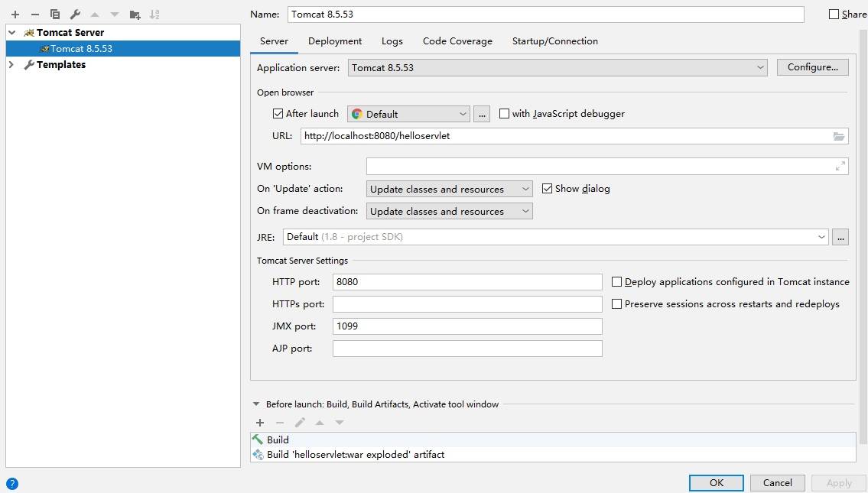The height and width of the screenshot is (493, 868).
Task: Expand the Templates tree node
Action: tap(11, 65)
